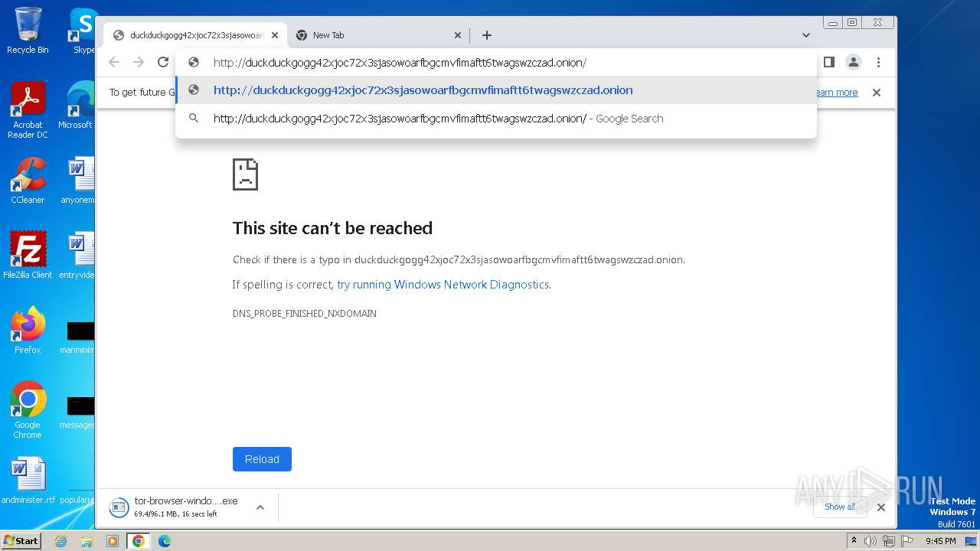The image size is (980, 551).
Task: Open Google Chrome desktop icon
Action: tap(28, 409)
